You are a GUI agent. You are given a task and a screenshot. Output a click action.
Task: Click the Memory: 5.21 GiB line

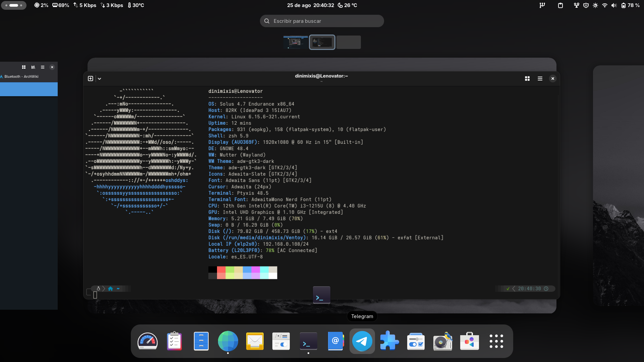(256, 219)
